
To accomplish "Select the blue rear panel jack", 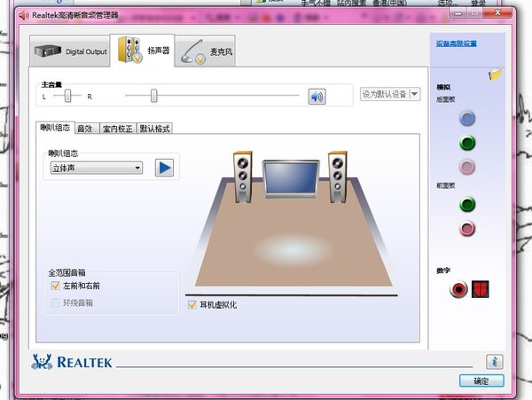I will 467,119.
